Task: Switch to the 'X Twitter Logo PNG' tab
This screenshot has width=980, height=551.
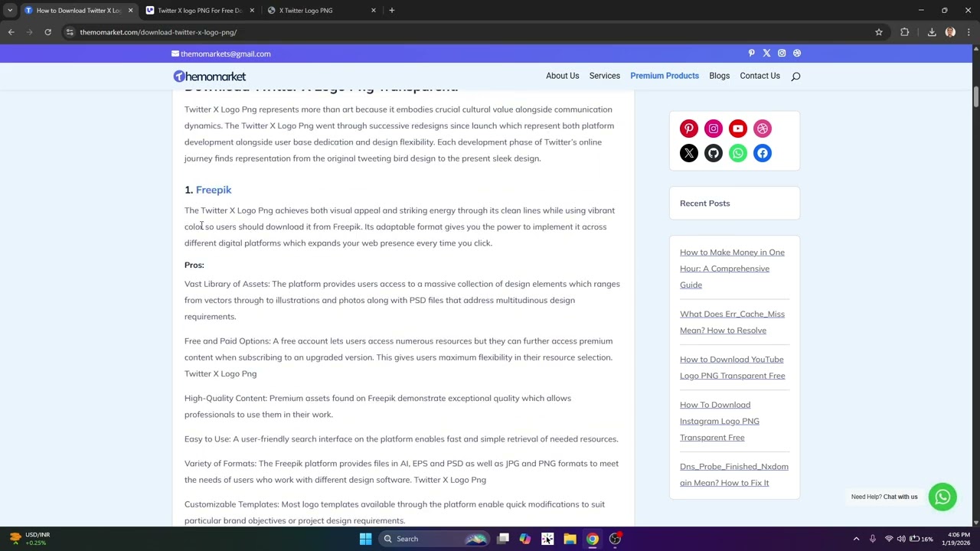Action: [321, 11]
